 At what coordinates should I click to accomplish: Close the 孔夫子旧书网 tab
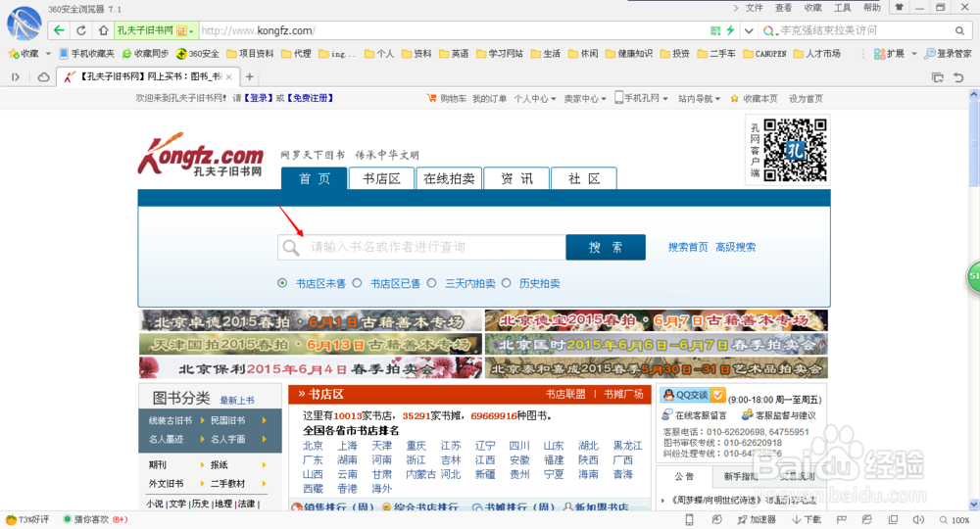(228, 76)
